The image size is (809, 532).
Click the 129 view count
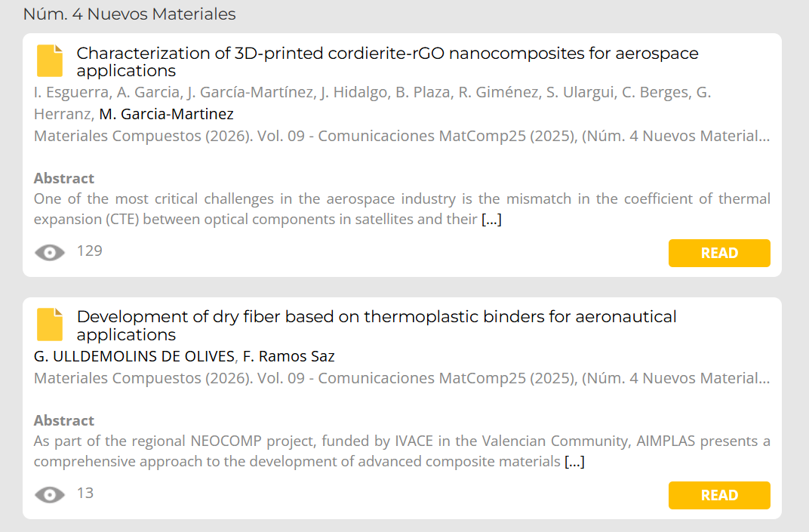point(90,251)
